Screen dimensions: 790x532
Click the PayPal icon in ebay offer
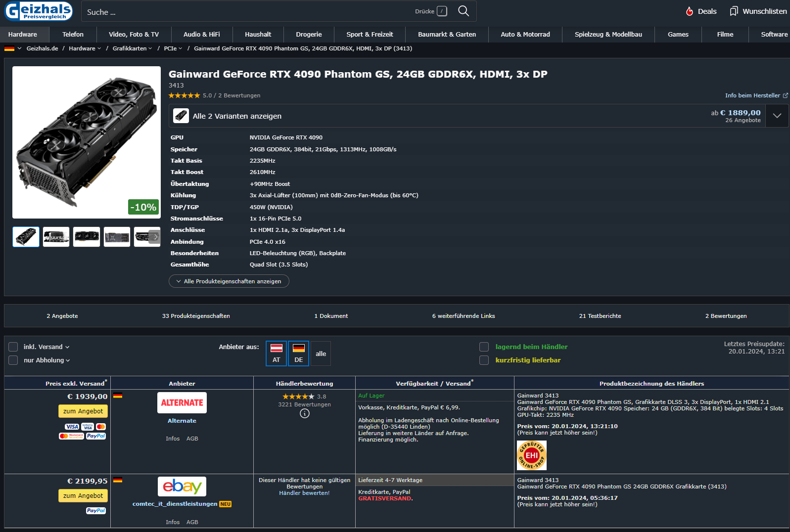[96, 511]
